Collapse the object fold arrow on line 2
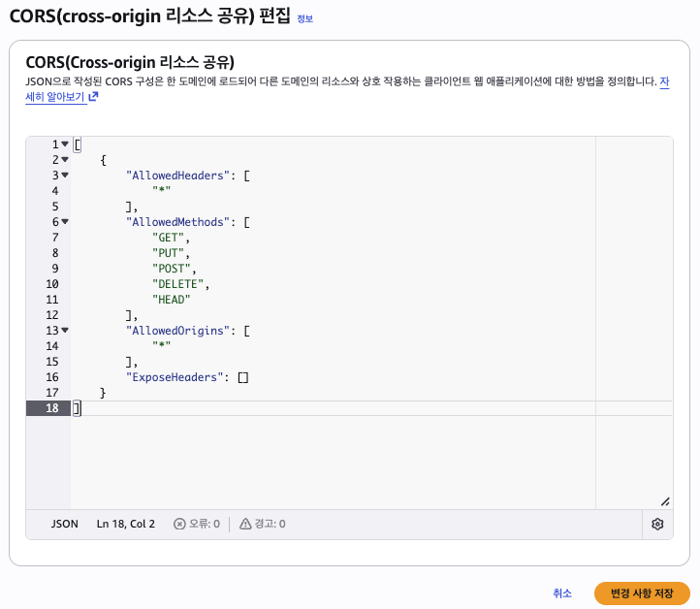Image resolution: width=700 pixels, height=609 pixels. click(x=65, y=160)
